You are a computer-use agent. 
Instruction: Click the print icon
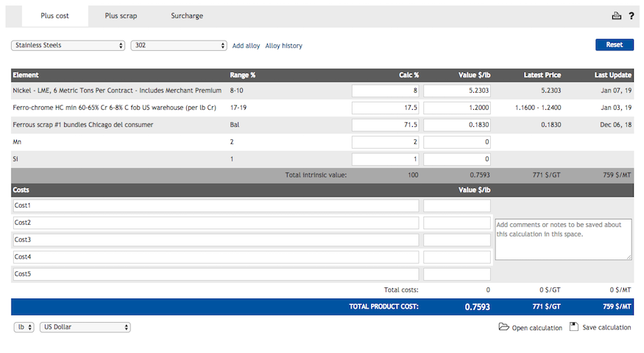coord(617,16)
